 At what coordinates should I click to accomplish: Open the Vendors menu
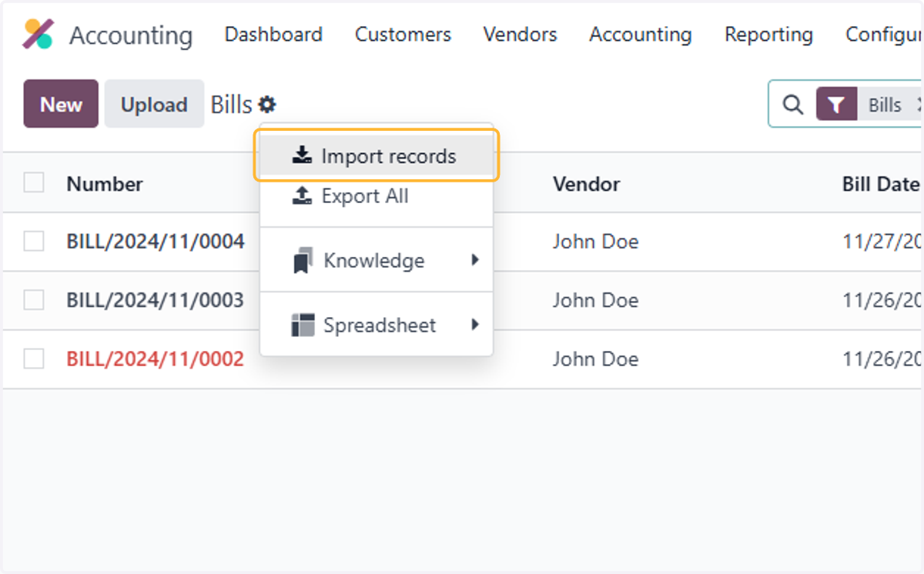point(520,35)
